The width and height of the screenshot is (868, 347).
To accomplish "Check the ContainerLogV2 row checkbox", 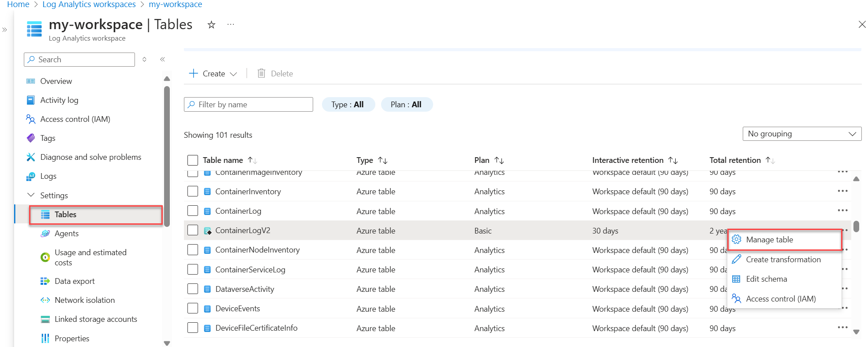I will click(193, 230).
